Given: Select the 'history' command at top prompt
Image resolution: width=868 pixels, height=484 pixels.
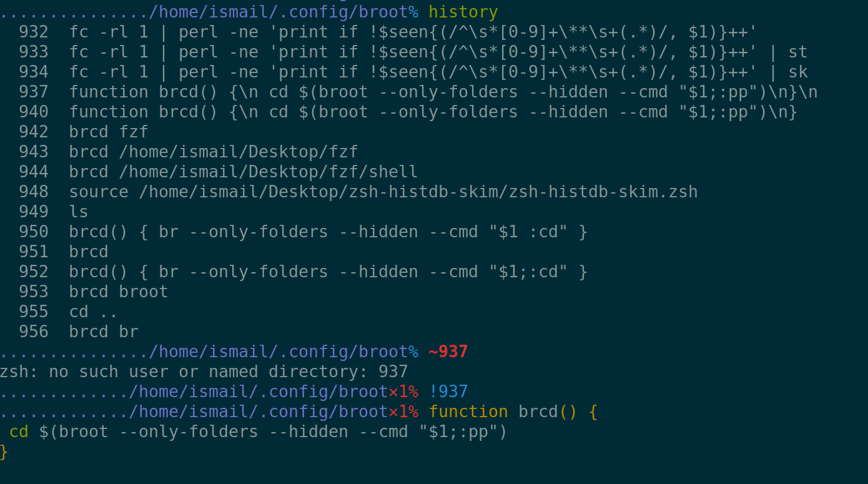Looking at the screenshot, I should click(463, 12).
